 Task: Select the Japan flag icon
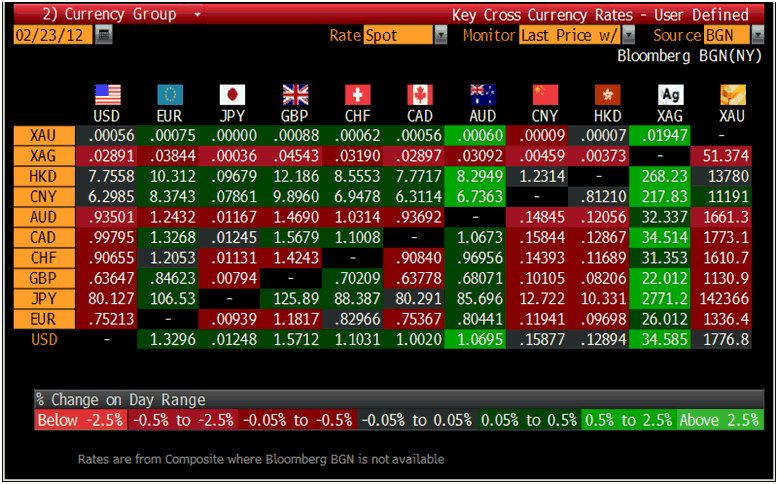pos(232,94)
